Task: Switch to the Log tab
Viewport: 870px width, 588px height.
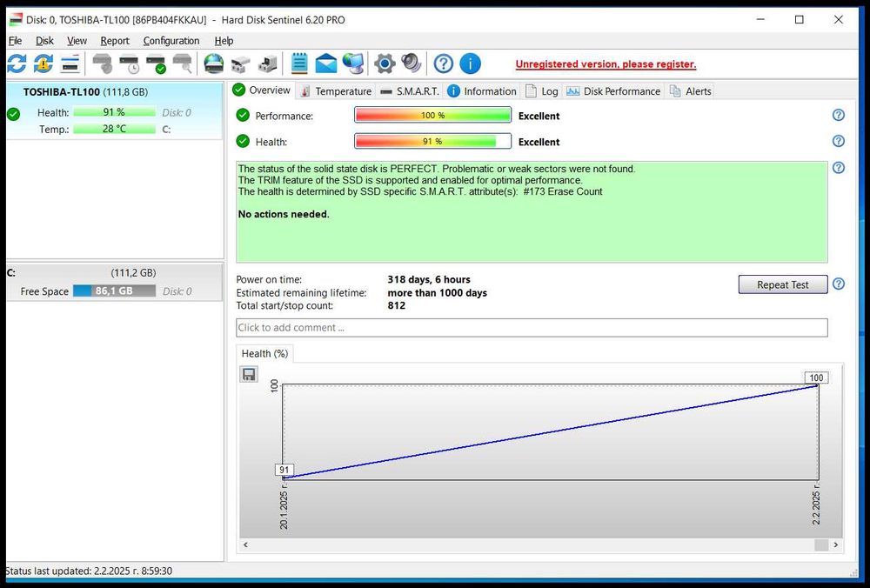Action: (x=541, y=91)
